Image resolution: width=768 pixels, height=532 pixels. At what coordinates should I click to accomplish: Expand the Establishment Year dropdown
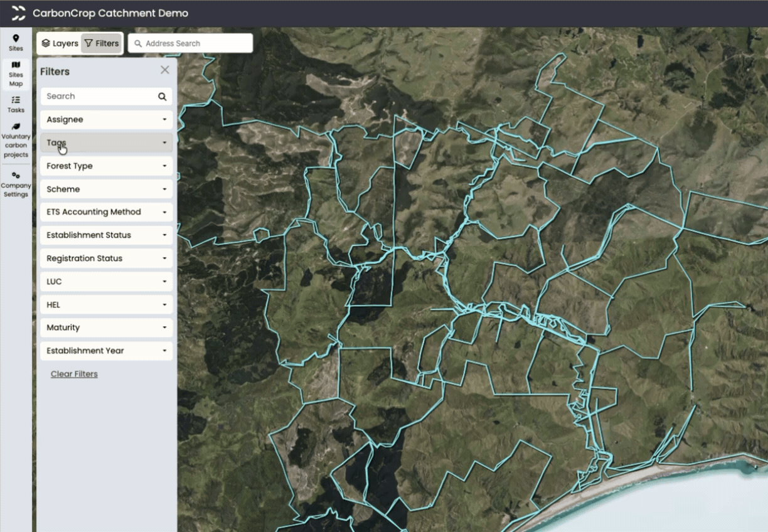coord(107,351)
